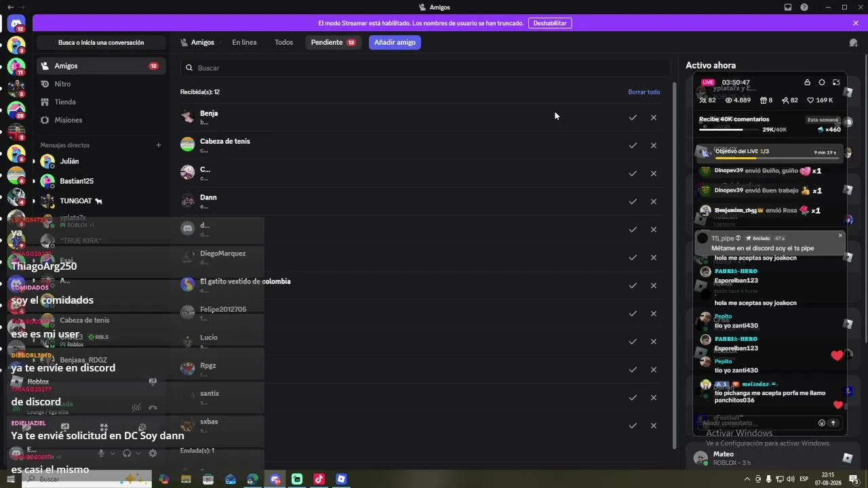Open TUNGOAT direct message
868x488 pixels.
pyautogui.click(x=101, y=201)
